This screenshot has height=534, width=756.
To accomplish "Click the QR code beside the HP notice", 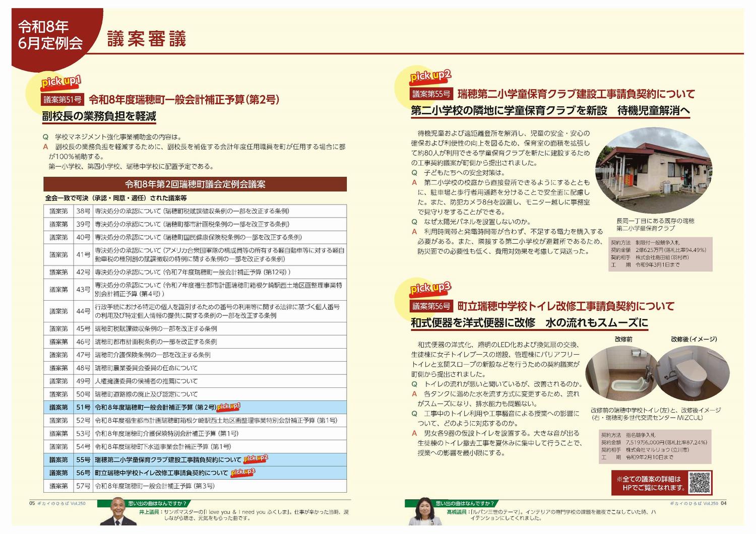I will [699, 483].
